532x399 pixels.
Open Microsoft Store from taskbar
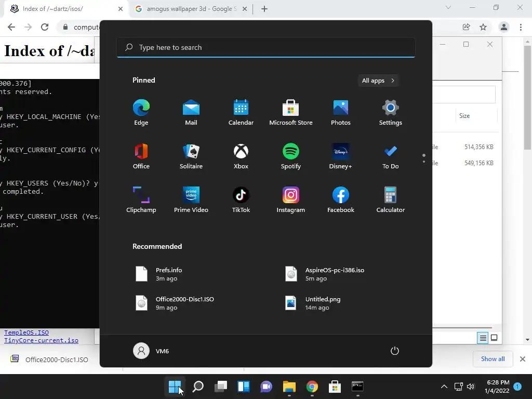coord(335,387)
